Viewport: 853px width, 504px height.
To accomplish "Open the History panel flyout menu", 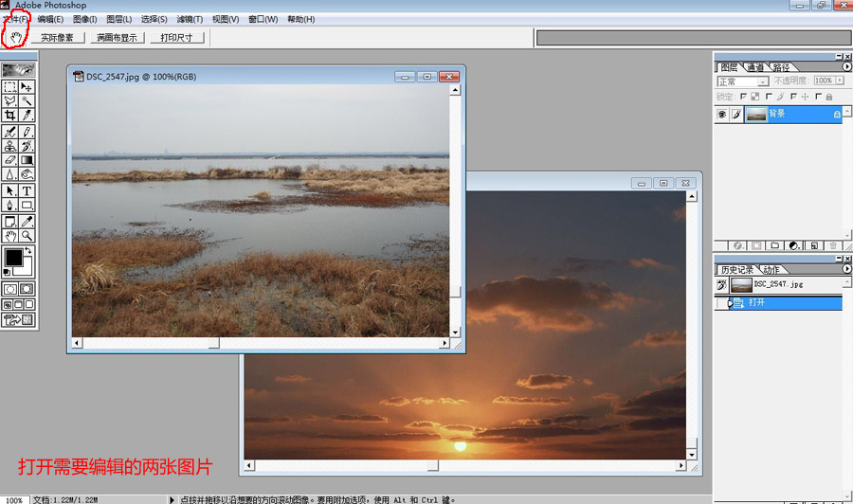I will (846, 269).
